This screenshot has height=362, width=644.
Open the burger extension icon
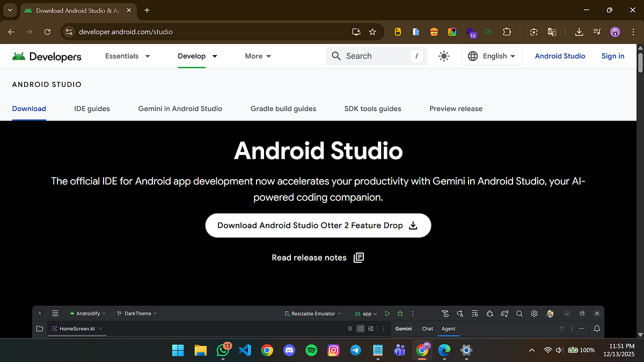click(x=434, y=32)
